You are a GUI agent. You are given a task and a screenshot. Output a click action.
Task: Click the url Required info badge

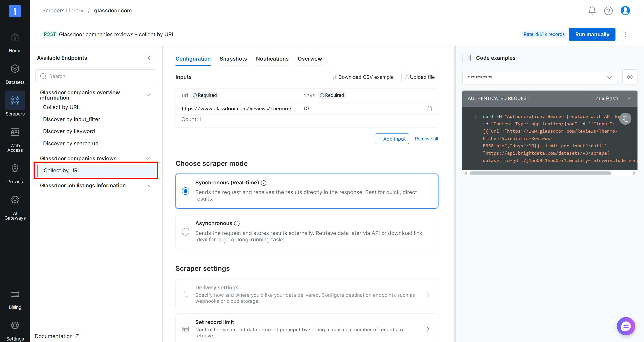204,95
